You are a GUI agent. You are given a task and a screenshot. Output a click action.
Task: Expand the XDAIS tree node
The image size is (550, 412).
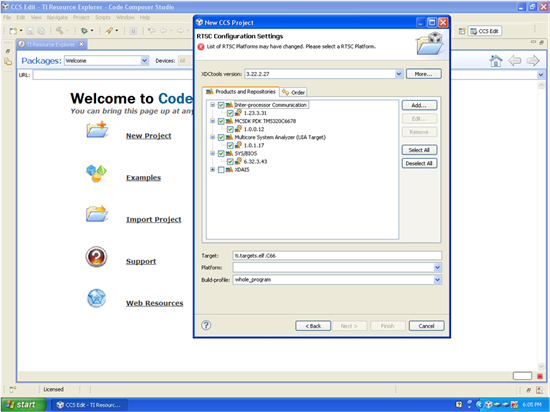pyautogui.click(x=213, y=170)
